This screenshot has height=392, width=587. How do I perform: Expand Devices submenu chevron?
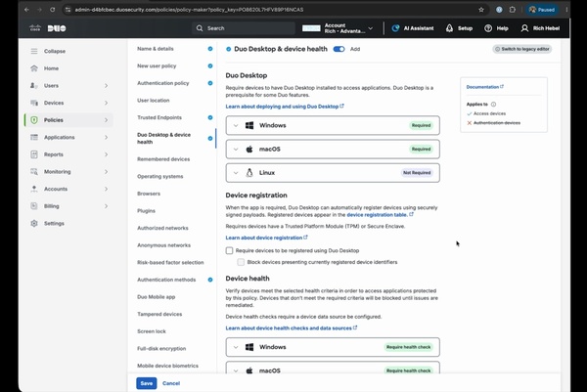106,103
